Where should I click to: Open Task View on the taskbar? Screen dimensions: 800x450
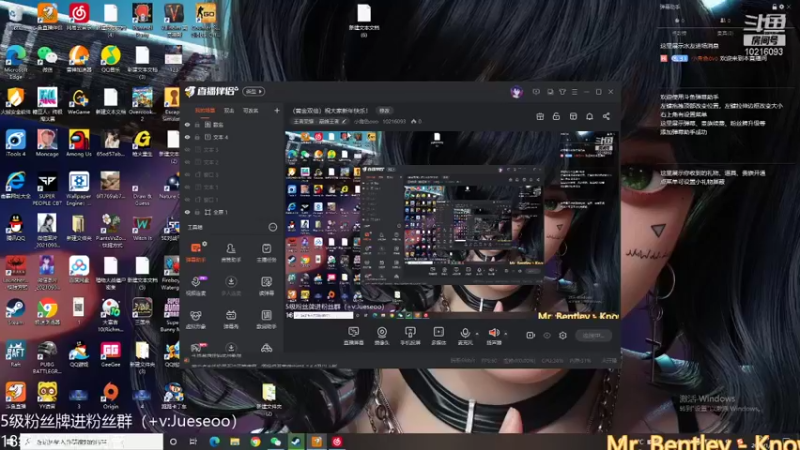click(193, 442)
